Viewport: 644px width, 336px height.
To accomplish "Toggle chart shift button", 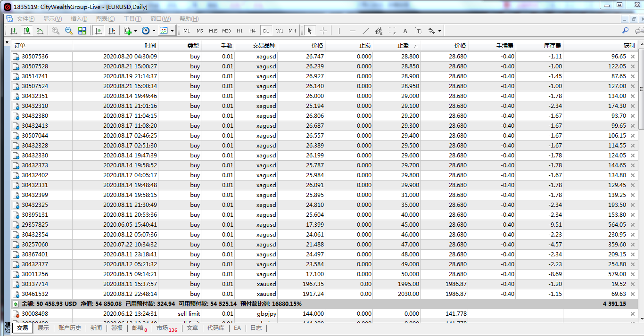I will coord(112,31).
